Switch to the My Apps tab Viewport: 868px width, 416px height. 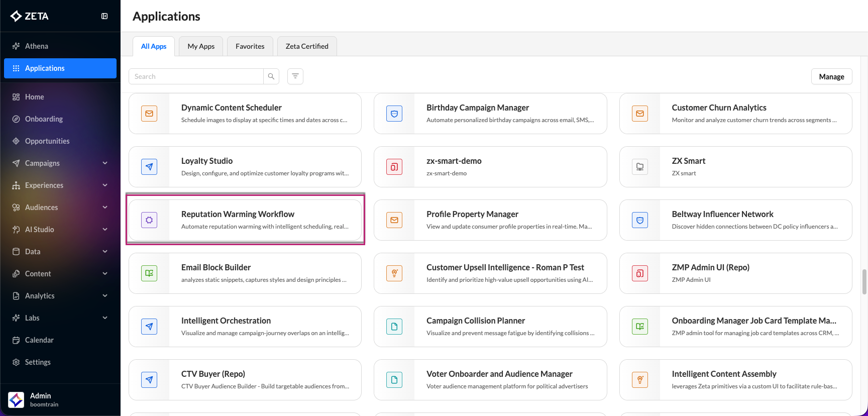tap(201, 46)
